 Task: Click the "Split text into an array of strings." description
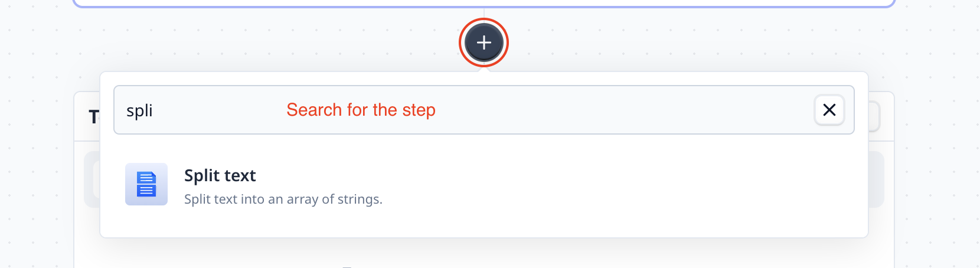coord(283,200)
